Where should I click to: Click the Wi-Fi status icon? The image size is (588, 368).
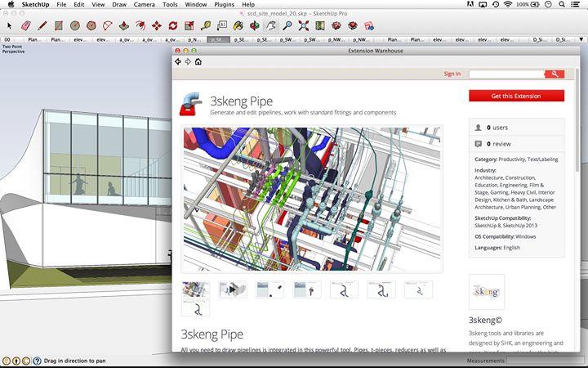pos(508,4)
